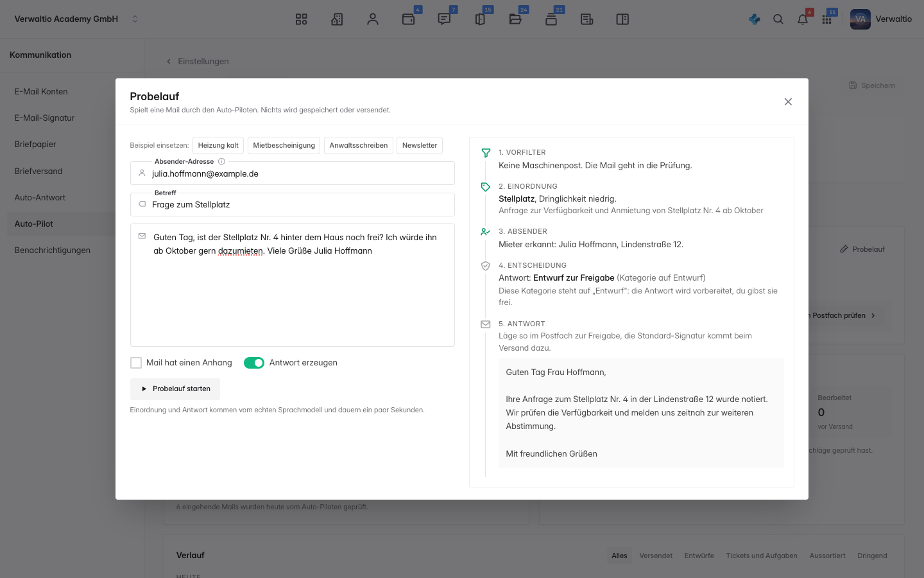The image size is (924, 578).
Task: Insert the 'Anwaltsschreiben' example
Action: (359, 146)
